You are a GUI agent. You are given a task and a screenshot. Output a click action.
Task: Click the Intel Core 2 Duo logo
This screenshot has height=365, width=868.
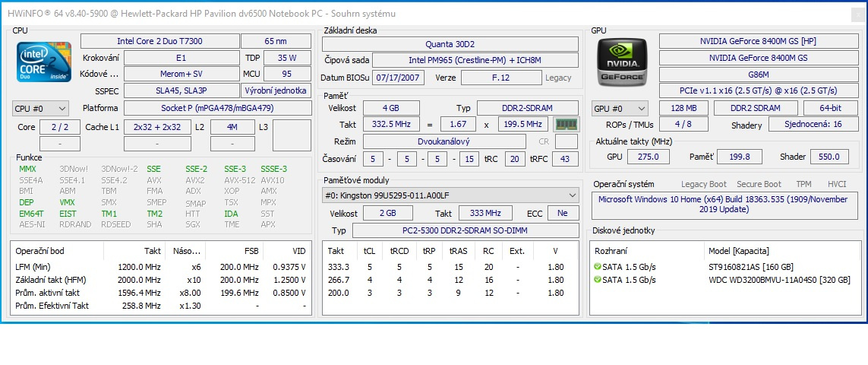[44, 62]
